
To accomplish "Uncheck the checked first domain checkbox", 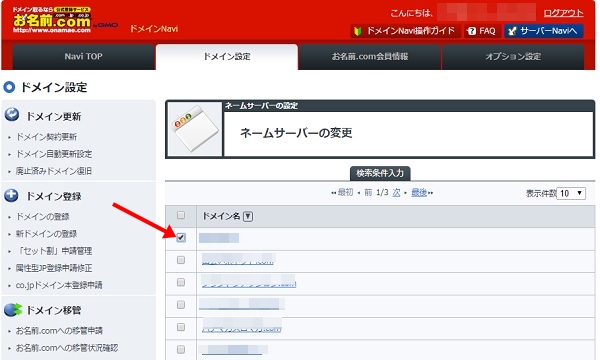I will [x=181, y=238].
